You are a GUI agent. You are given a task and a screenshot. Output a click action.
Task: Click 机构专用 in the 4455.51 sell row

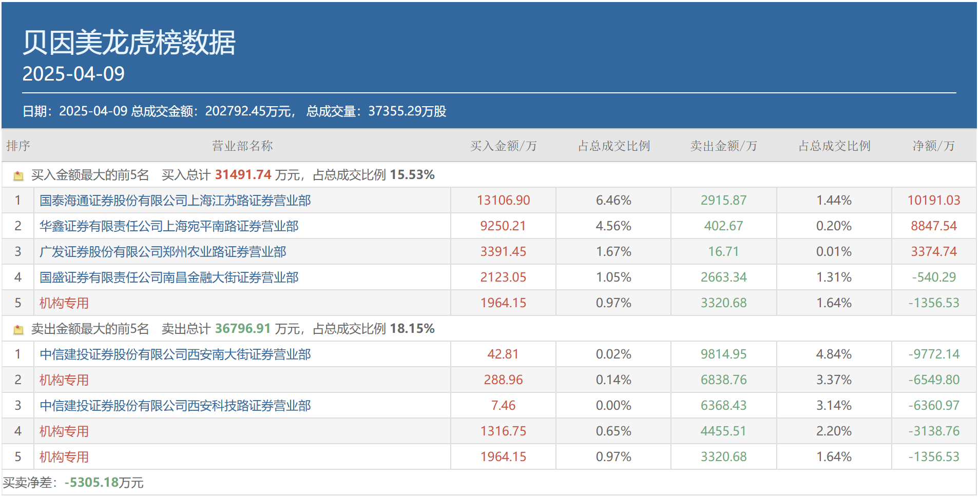pyautogui.click(x=64, y=431)
